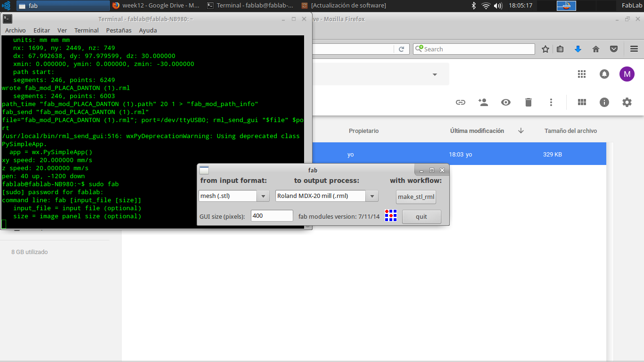
Task: Click the make_stl_rml workflow button
Action: (x=416, y=197)
